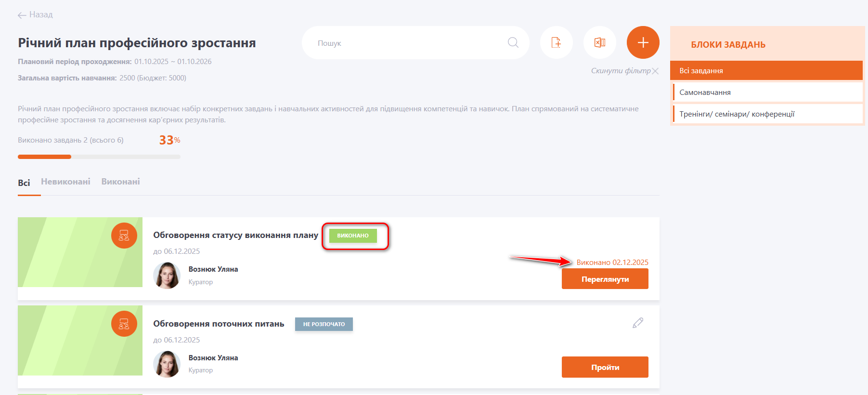
Task: Click task type icon on first task thumbnail
Action: (124, 236)
